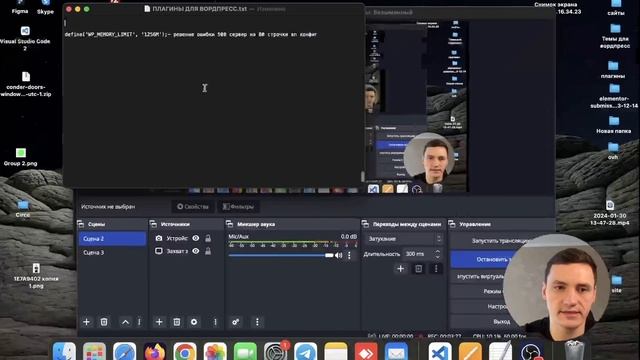The width and height of the screenshot is (640, 360).
Task: Mute the Mic/Aux speaker icon
Action: coord(338,255)
